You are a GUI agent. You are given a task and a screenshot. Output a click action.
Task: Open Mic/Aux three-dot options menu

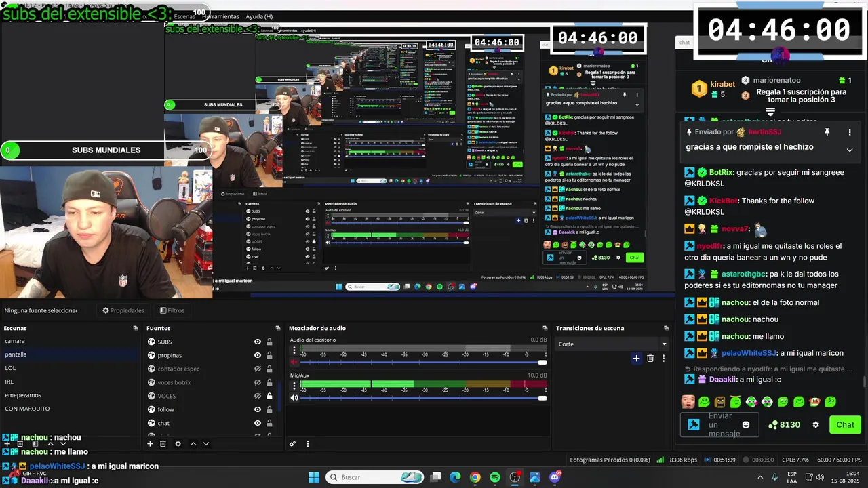point(294,386)
